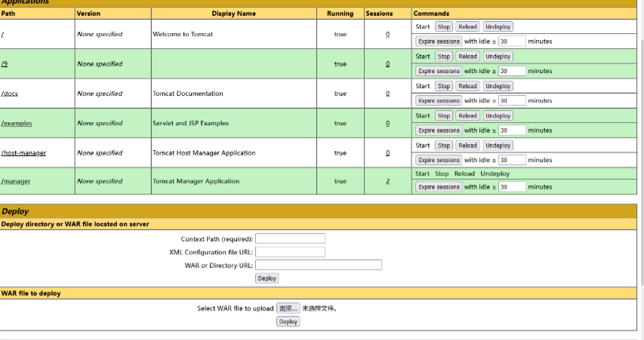Stop the /host-manager application
The image size is (644, 340).
pyautogui.click(x=444, y=145)
